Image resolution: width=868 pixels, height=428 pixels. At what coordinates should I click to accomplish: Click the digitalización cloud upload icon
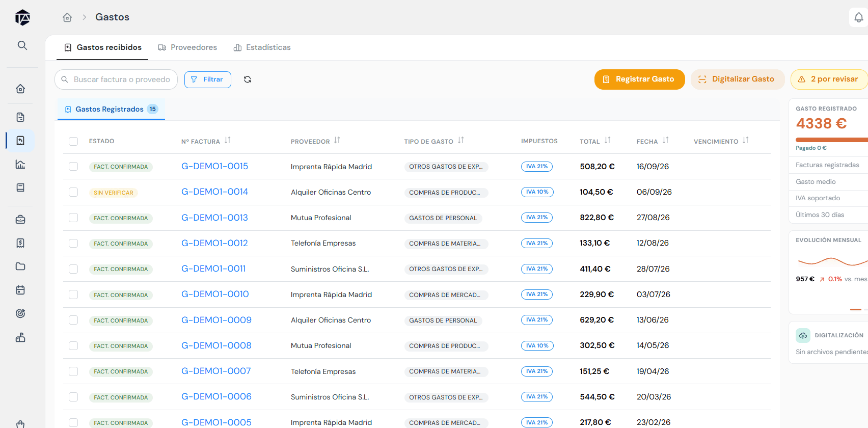point(803,335)
